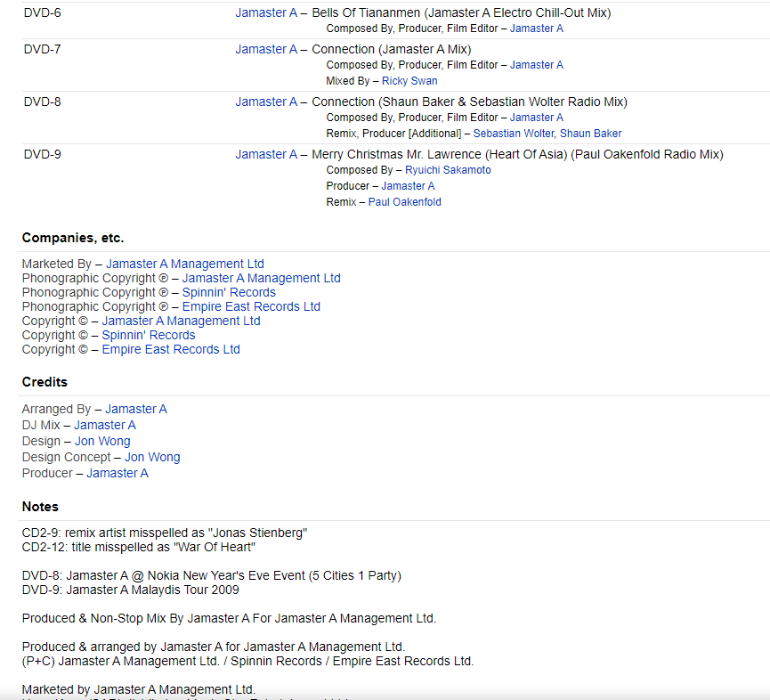This screenshot has width=770, height=700.
Task: Click Bells Of Tiananmen track title
Action: click(461, 12)
